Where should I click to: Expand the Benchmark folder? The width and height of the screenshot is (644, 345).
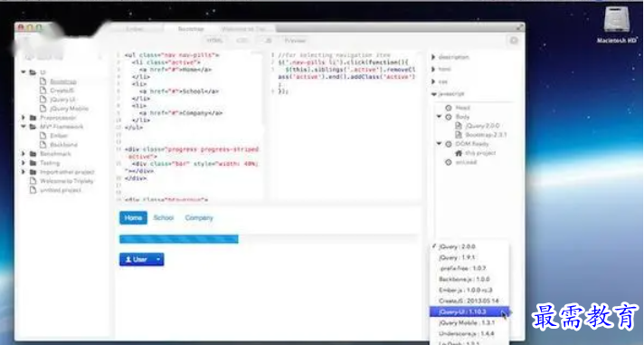[x=24, y=153]
